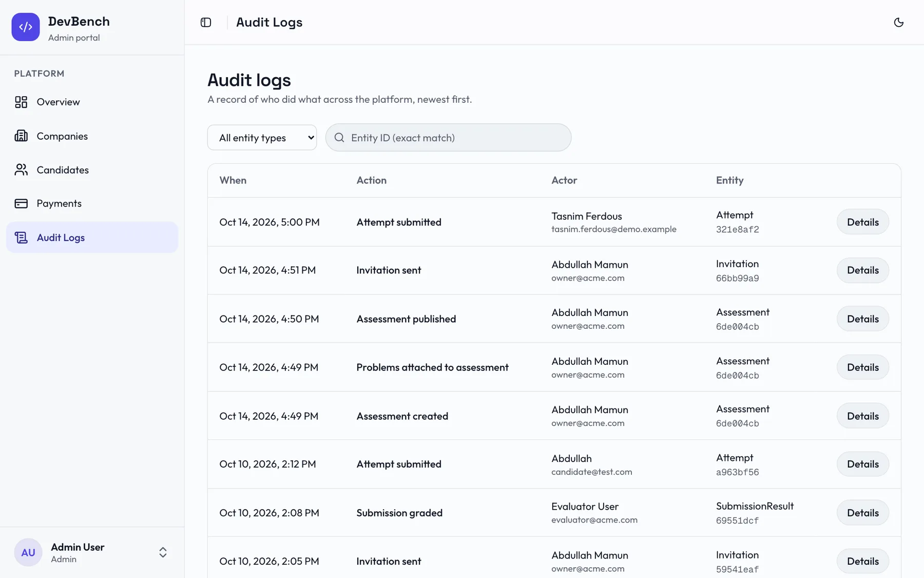Click the Problems attached to assessment action
The width and height of the screenshot is (924, 578).
(x=432, y=367)
